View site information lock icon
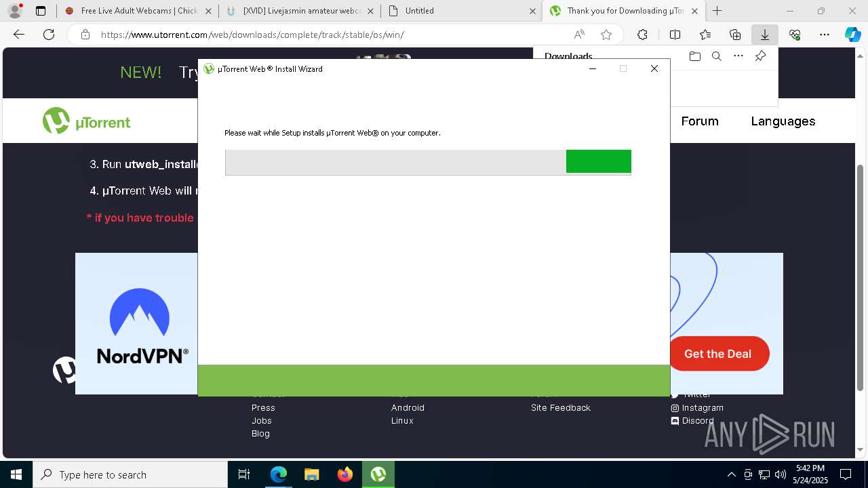 (85, 35)
